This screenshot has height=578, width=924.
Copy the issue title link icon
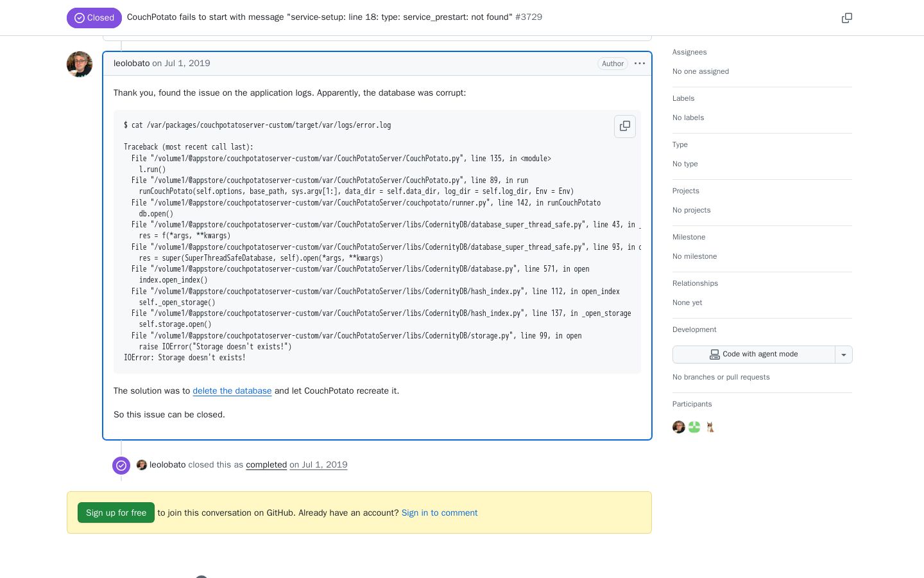coord(847,18)
